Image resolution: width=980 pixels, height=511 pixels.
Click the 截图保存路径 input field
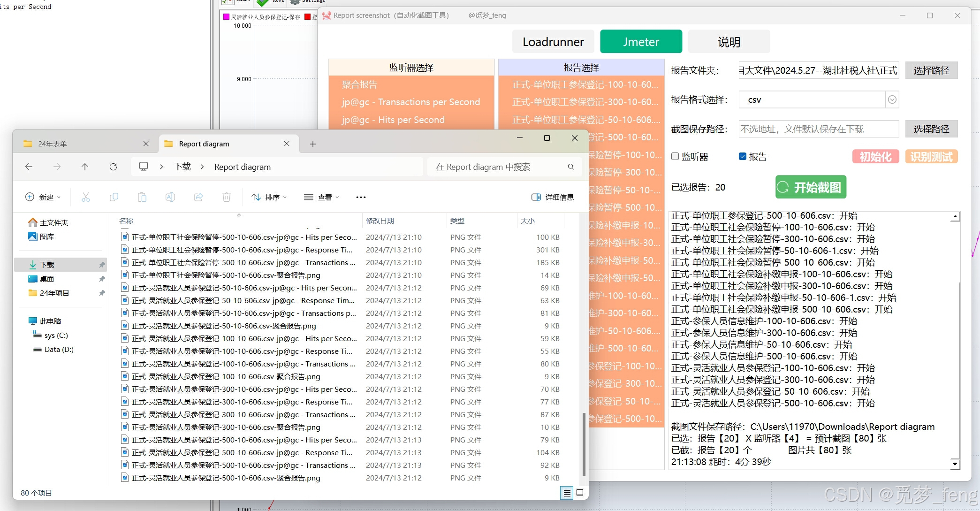tap(818, 129)
